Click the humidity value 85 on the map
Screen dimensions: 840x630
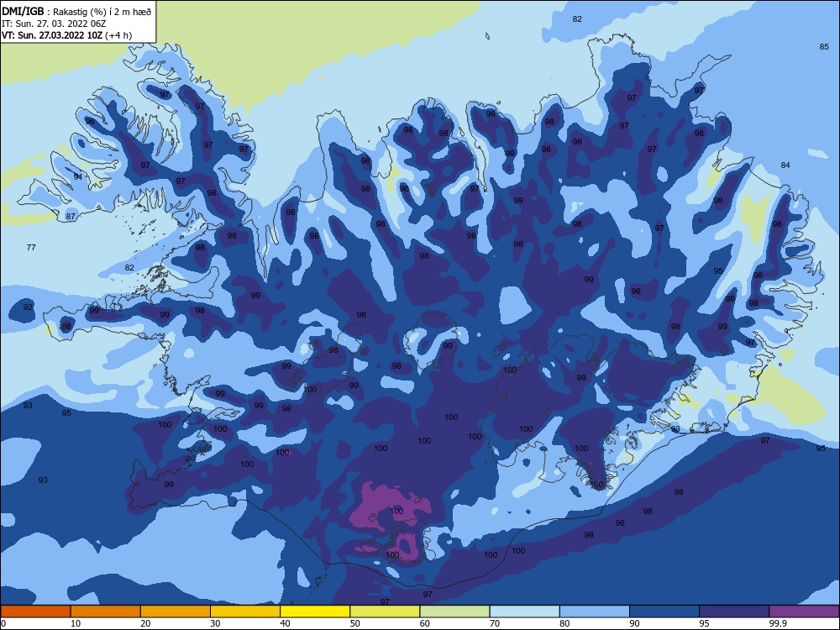(x=824, y=46)
